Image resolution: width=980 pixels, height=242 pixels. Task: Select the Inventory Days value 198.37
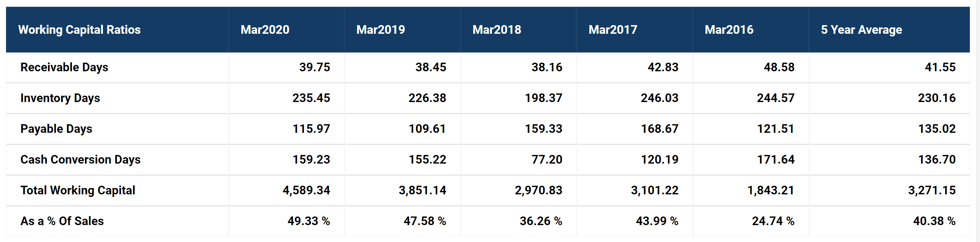[x=543, y=98]
